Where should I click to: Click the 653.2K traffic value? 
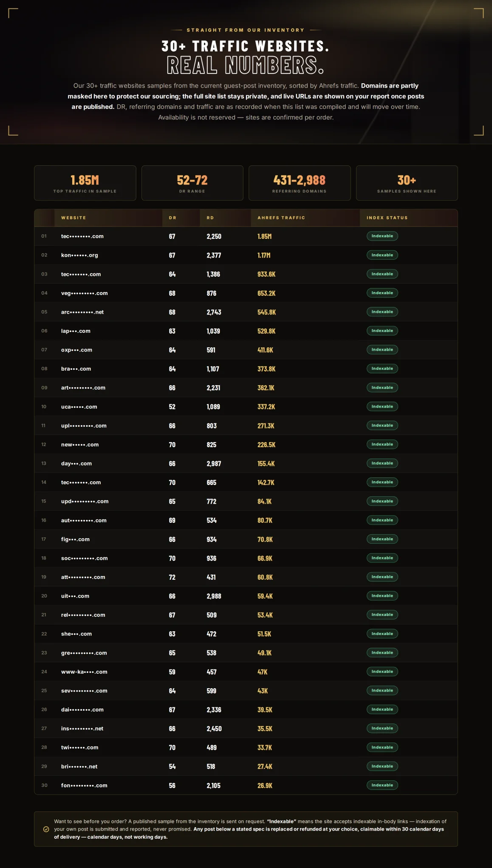click(x=266, y=293)
